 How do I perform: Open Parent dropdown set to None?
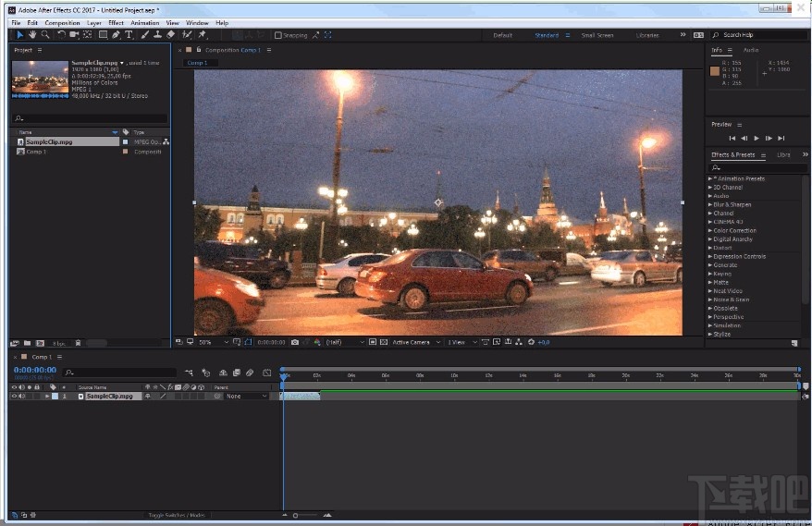[x=246, y=396]
